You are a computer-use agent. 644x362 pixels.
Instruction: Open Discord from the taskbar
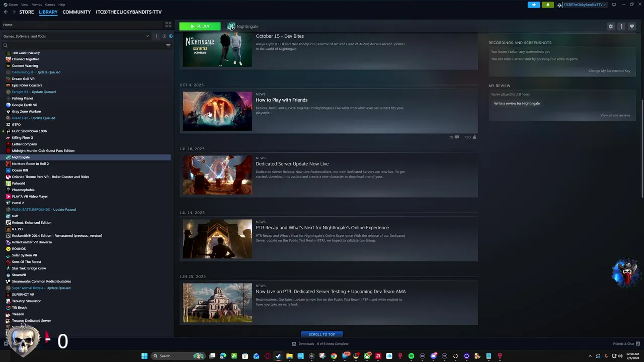[433, 356]
